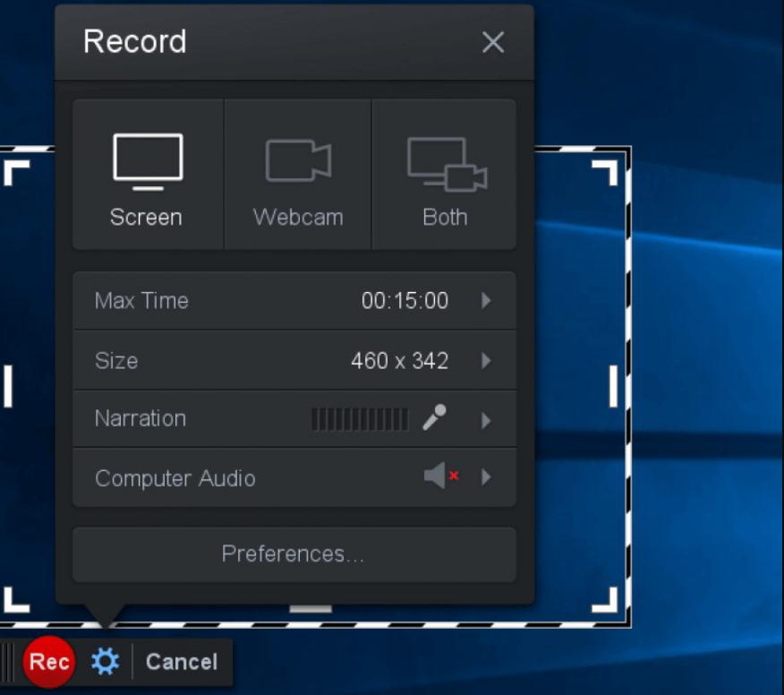Expand the Narration options arrow
This screenshot has height=695, width=784.
[485, 420]
